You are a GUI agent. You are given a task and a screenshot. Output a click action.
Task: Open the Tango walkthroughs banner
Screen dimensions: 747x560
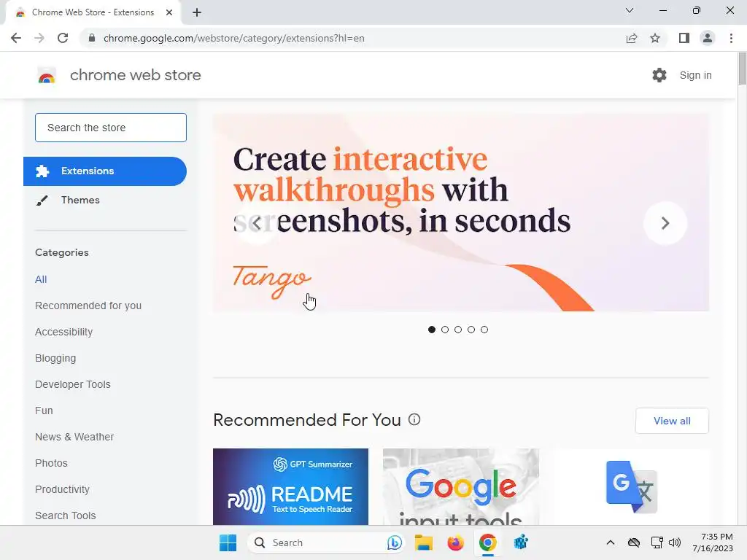[461, 212]
